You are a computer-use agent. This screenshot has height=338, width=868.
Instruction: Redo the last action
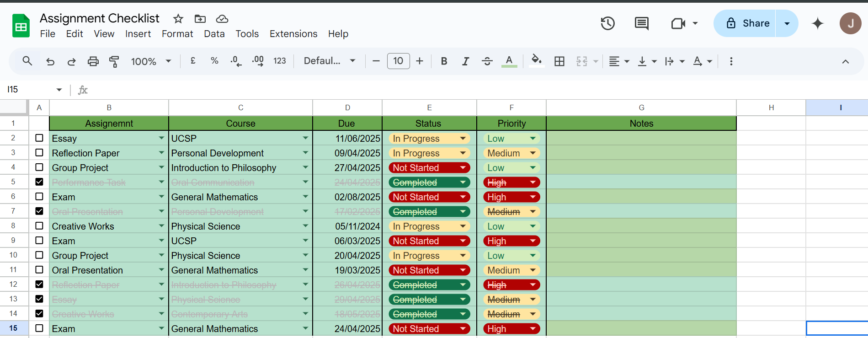(x=71, y=61)
